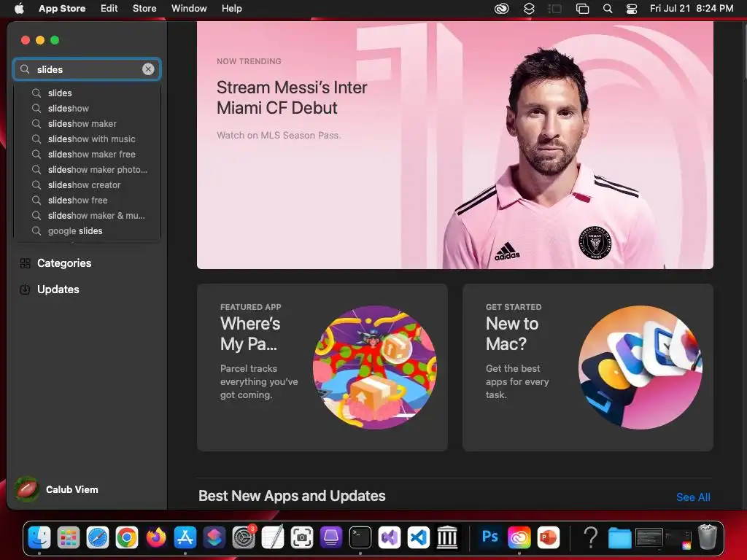Choose the "slideshow maker" suggestion
Screen dimensions: 747x560
point(87,123)
